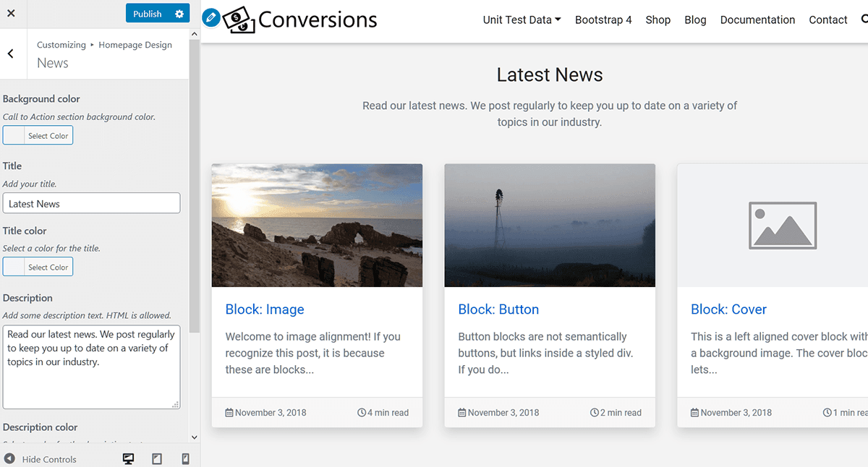
Task: Open publish settings gear icon
Action: 179,14
